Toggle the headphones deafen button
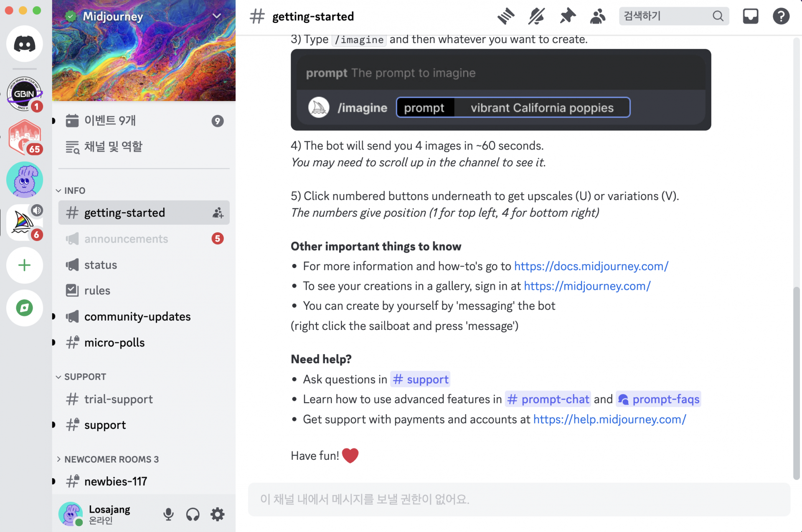The width and height of the screenshot is (802, 532). 193,514
